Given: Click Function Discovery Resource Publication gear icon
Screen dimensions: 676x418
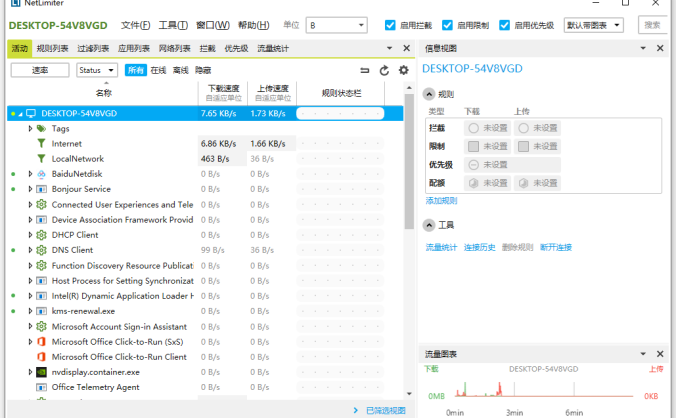Looking at the screenshot, I should (x=41, y=265).
